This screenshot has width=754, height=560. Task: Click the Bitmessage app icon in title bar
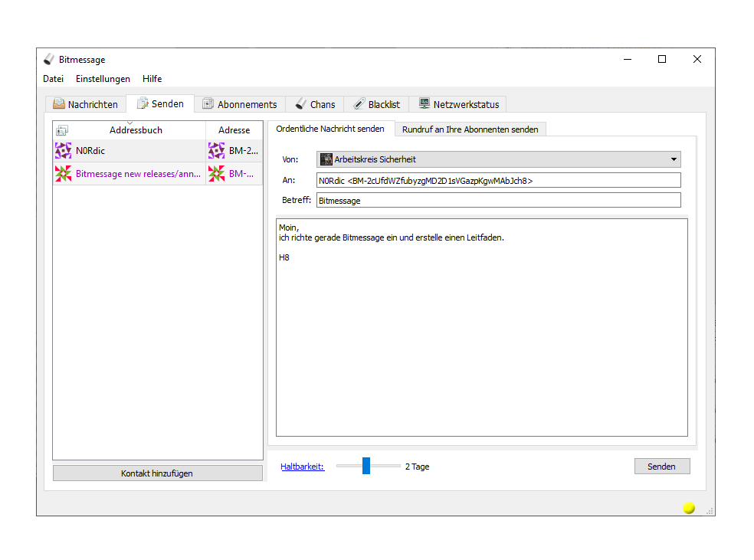pos(48,59)
